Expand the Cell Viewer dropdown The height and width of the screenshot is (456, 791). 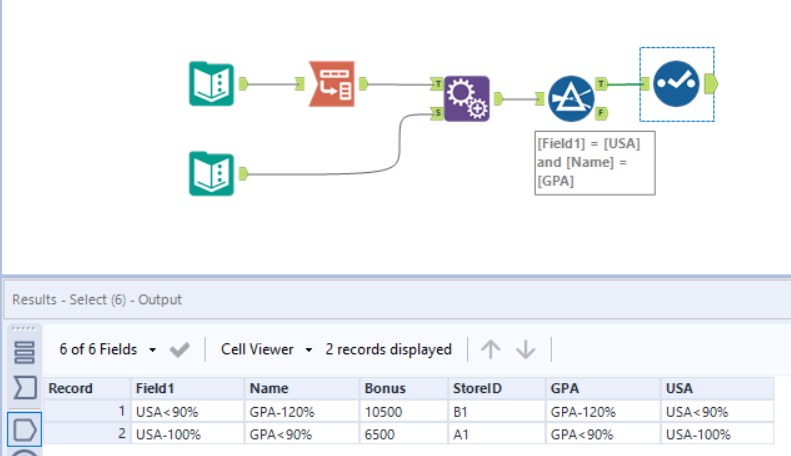pyautogui.click(x=267, y=349)
